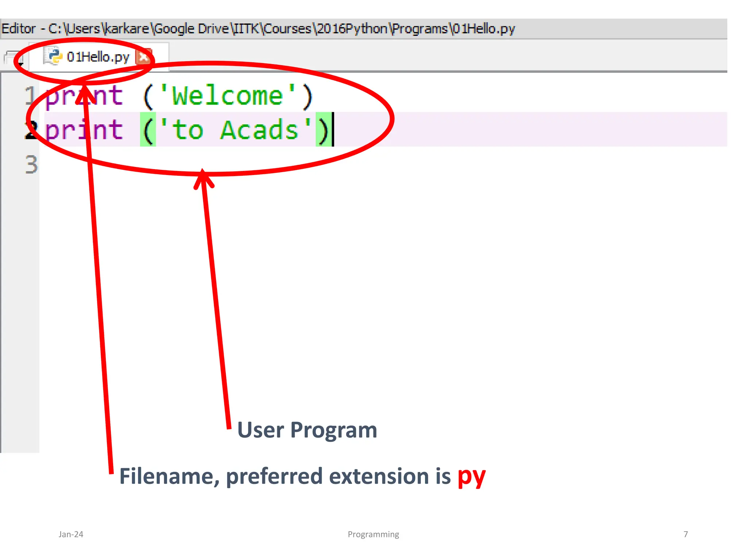Close the 01Hello.py tab with the red X
This screenshot has height=560, width=747.
pos(143,57)
